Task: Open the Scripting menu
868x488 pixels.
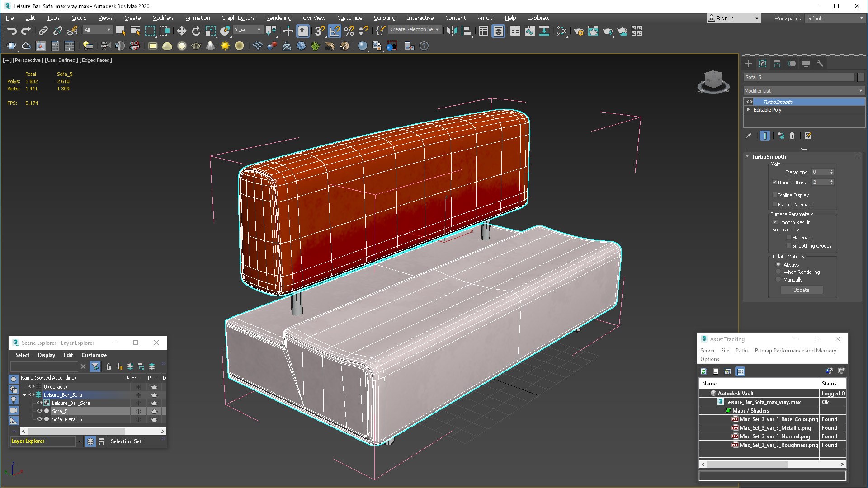Action: pyautogui.click(x=384, y=18)
